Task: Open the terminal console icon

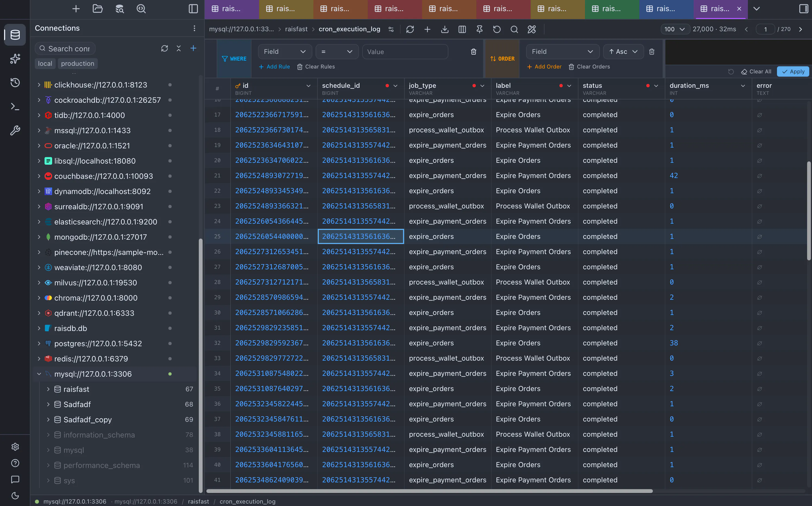Action: [x=15, y=107]
